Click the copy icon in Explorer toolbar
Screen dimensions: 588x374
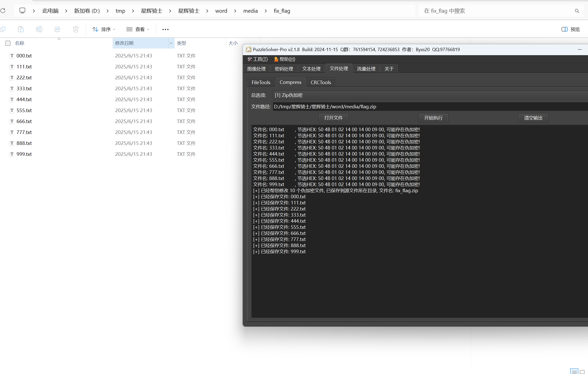(3, 29)
